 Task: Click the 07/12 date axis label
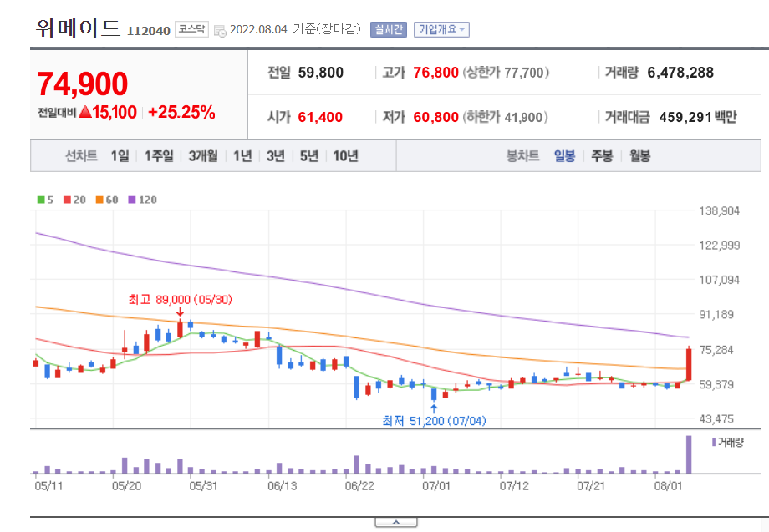514,486
